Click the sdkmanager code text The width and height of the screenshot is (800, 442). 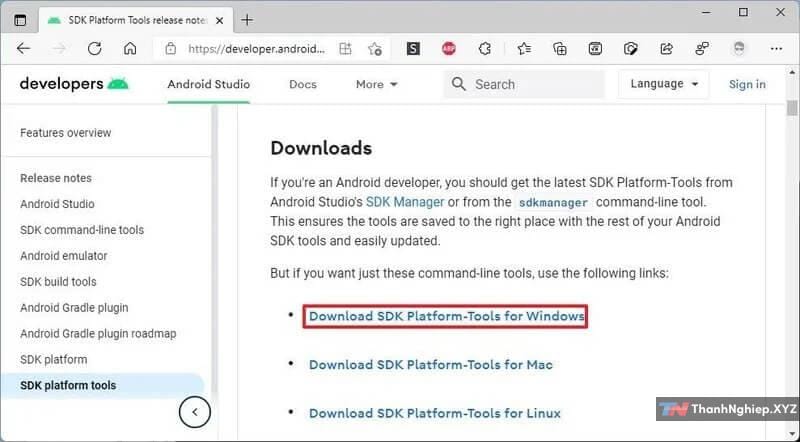553,203
